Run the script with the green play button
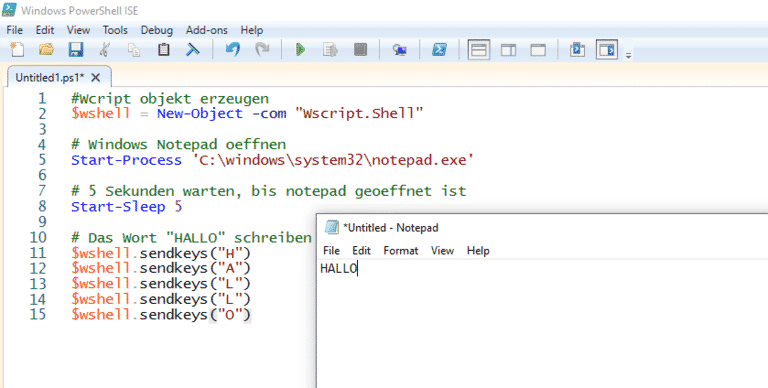This screenshot has height=388, width=768. 300,49
